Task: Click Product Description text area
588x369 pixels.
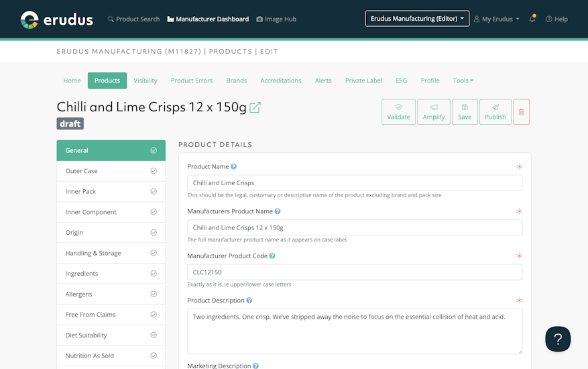Action: point(355,331)
